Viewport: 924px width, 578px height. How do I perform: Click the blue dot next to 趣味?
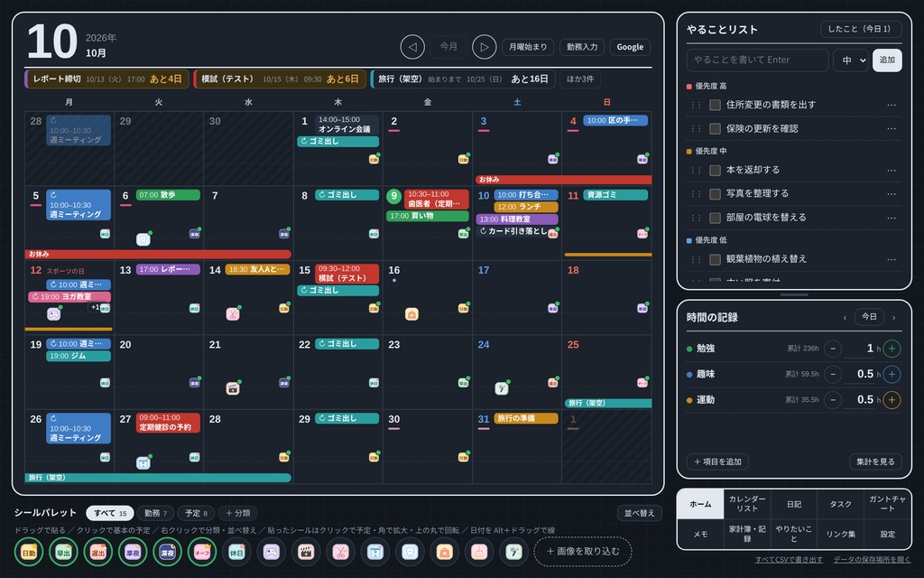tap(689, 375)
